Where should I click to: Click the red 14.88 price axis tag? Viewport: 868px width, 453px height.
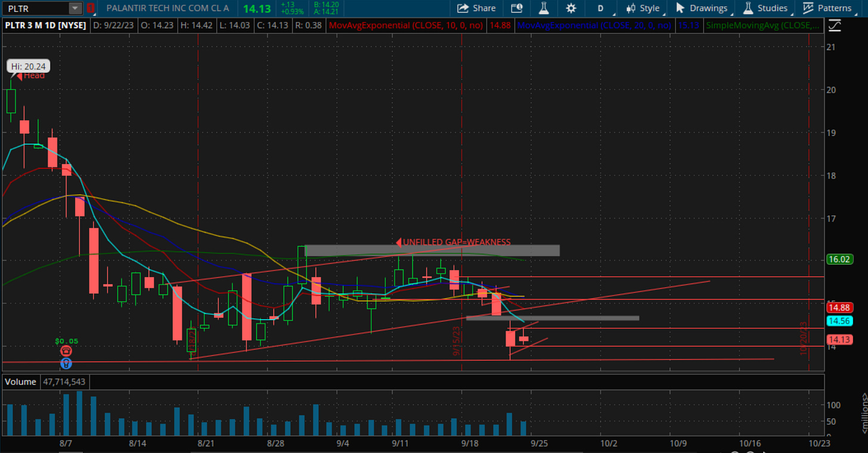(x=839, y=308)
